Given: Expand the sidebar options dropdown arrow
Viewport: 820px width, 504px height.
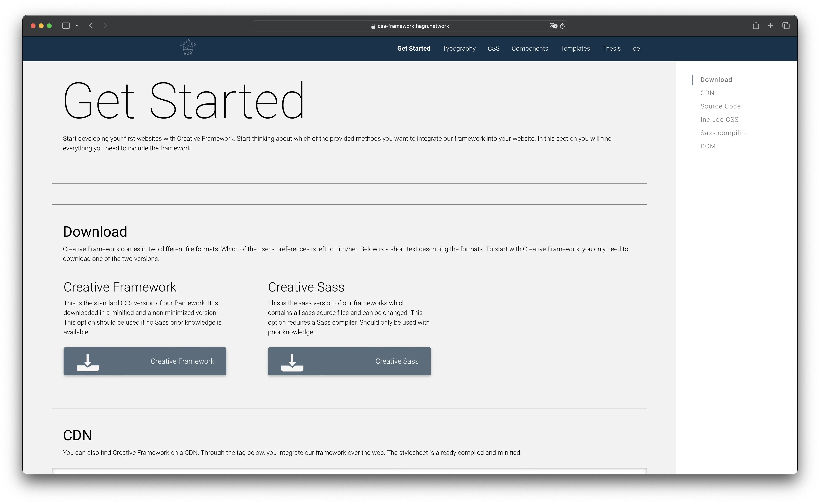Looking at the screenshot, I should click(77, 26).
